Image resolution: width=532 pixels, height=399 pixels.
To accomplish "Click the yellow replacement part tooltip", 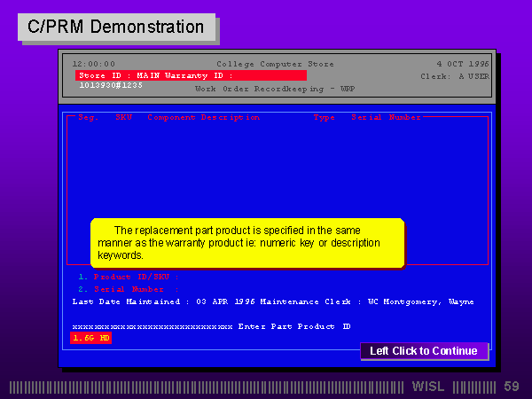I will point(246,242).
